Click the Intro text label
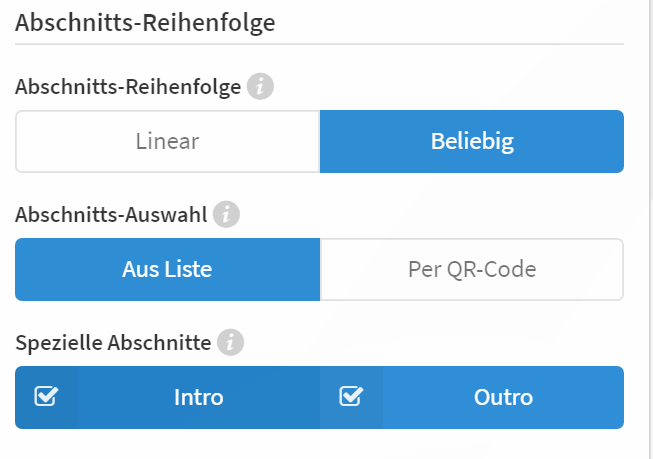This screenshot has height=459, width=653. (x=199, y=397)
